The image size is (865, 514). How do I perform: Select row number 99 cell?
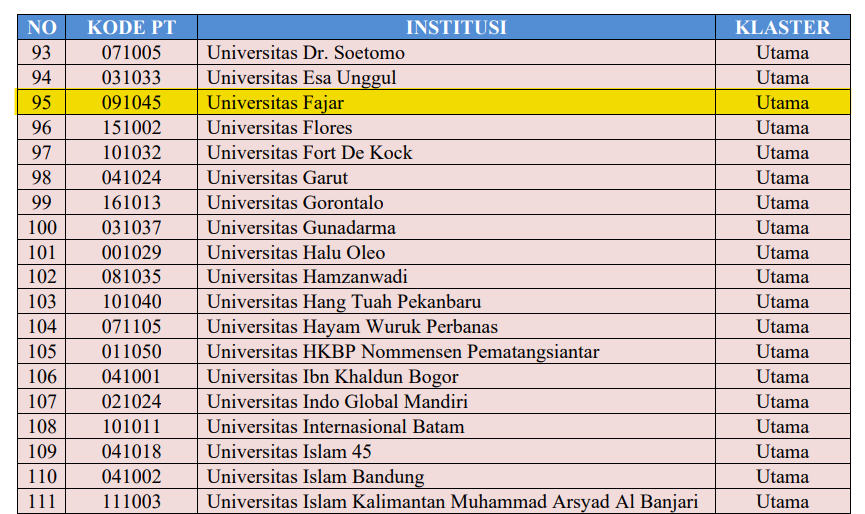click(42, 202)
